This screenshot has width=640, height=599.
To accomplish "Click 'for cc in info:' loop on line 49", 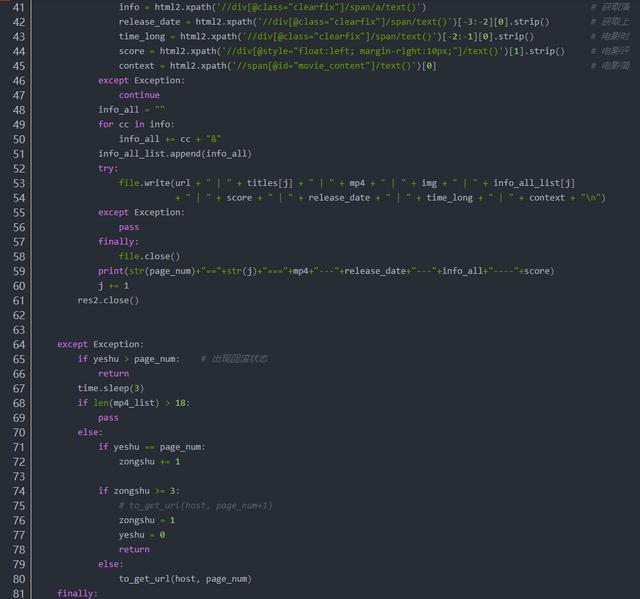I will pos(136,124).
